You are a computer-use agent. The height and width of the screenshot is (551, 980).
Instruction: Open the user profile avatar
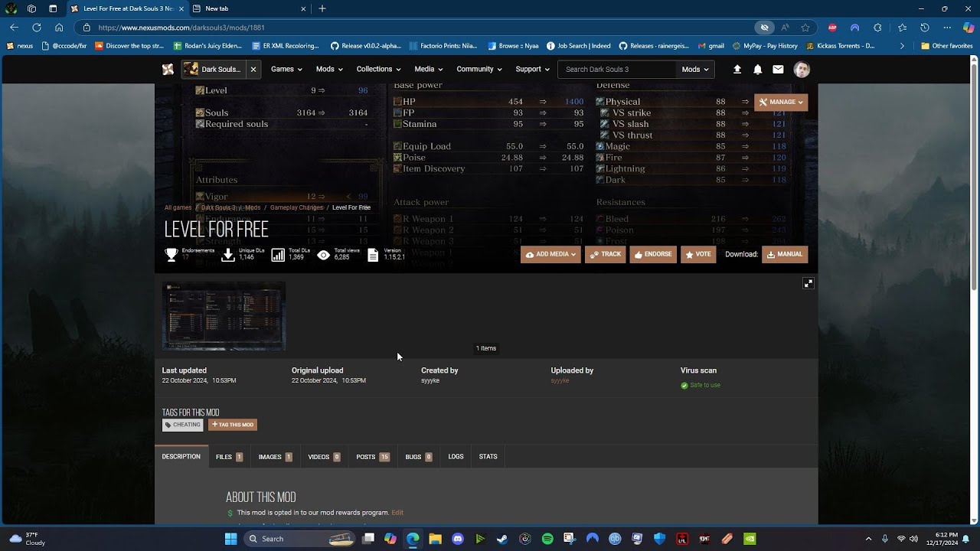click(802, 69)
